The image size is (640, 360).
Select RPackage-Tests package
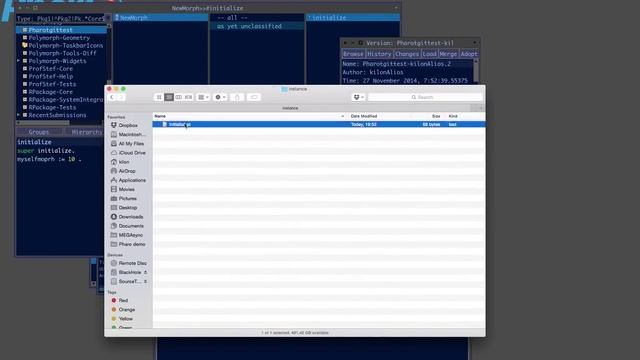click(52, 107)
